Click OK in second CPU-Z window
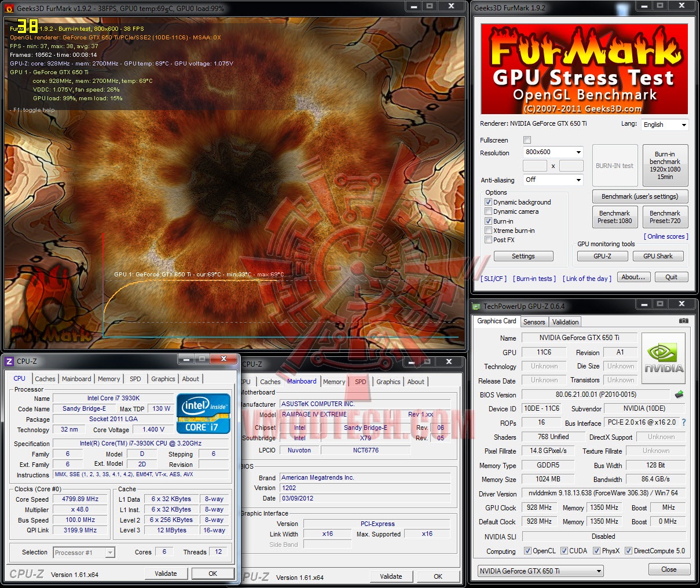 coord(438,576)
